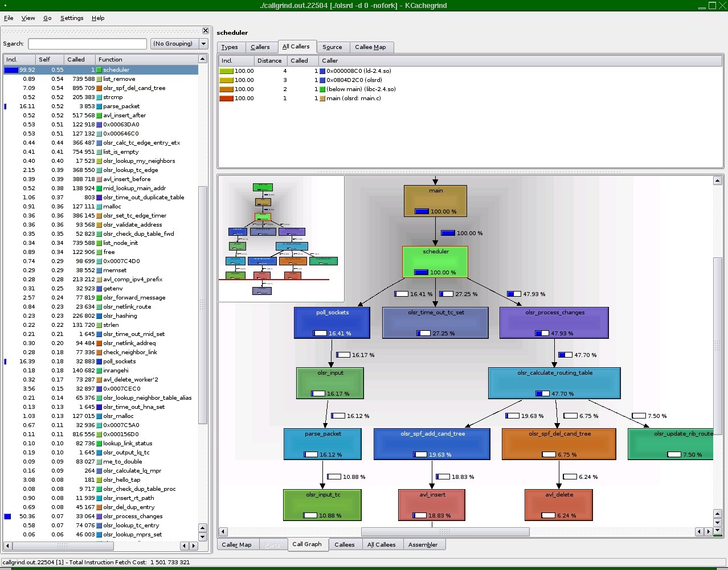Select the Source tab

tap(332, 47)
